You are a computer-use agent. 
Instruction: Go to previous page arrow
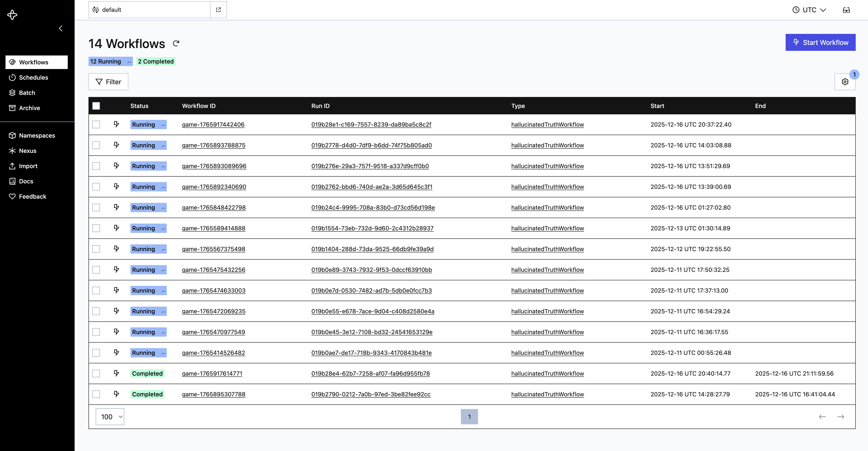(822, 417)
